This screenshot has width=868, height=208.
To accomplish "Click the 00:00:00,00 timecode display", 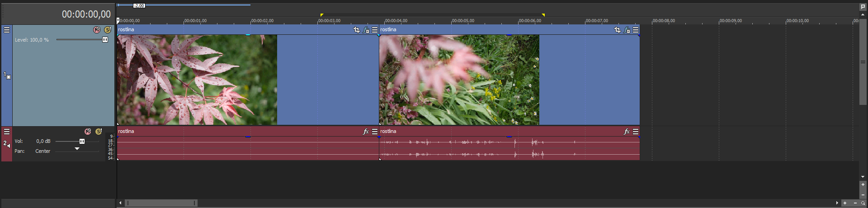I will tap(86, 14).
